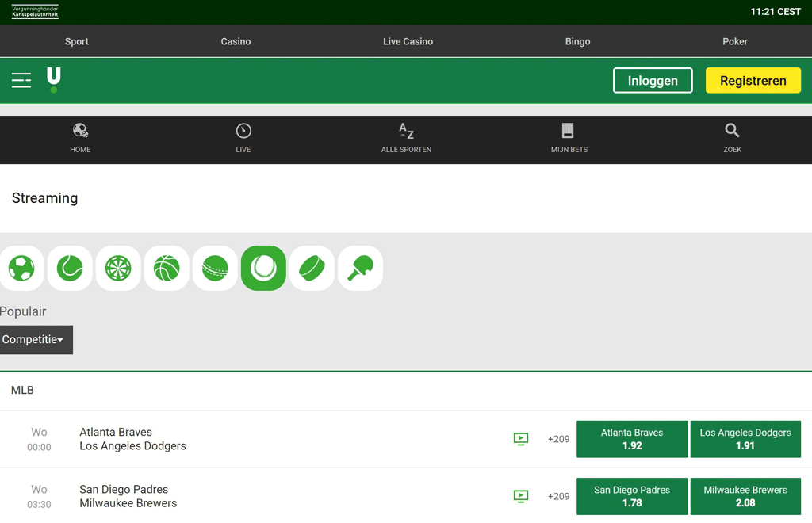This screenshot has width=812, height=523.
Task: Open +209 markets for Padres game
Action: pyautogui.click(x=558, y=496)
